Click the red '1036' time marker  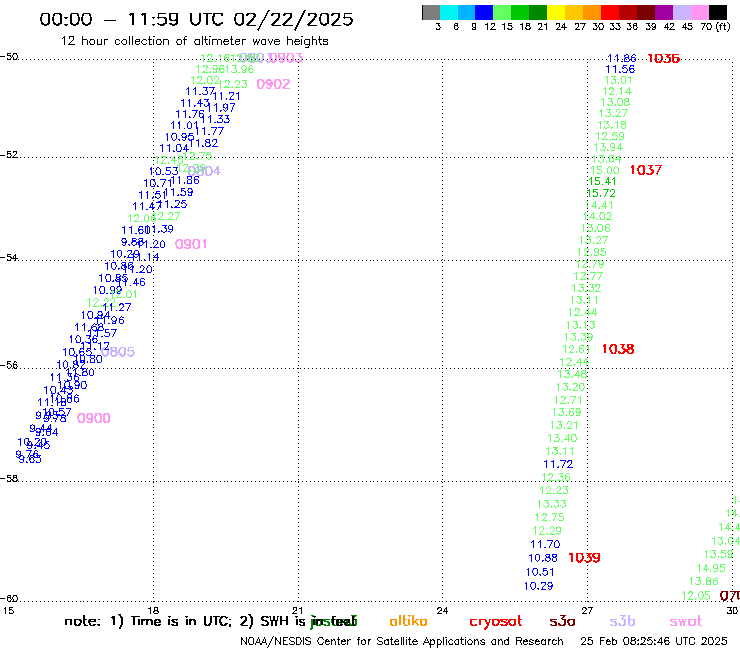663,58
